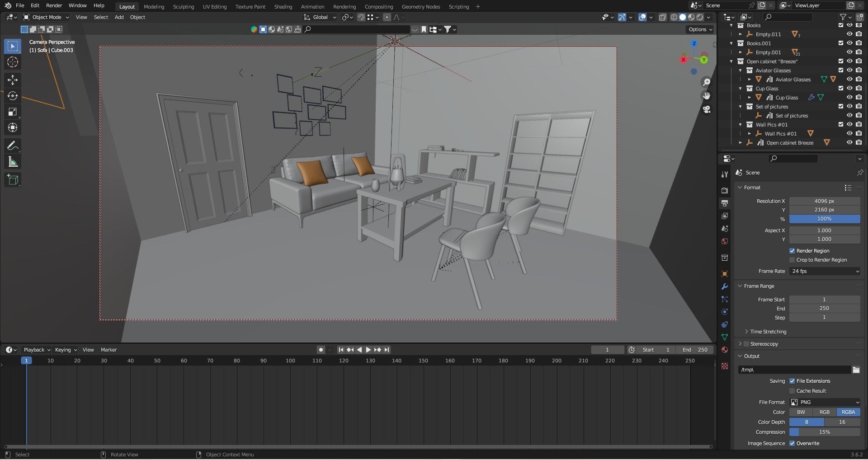Switch to rendered viewport shading
Image resolution: width=868 pixels, height=460 pixels.
click(700, 17)
